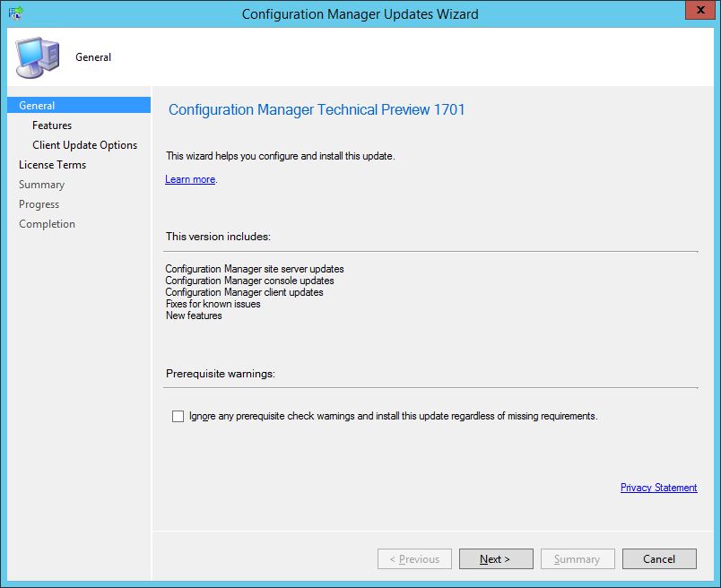Enable ignoring prerequisite check warnings
The width and height of the screenshot is (721, 588).
point(178,416)
